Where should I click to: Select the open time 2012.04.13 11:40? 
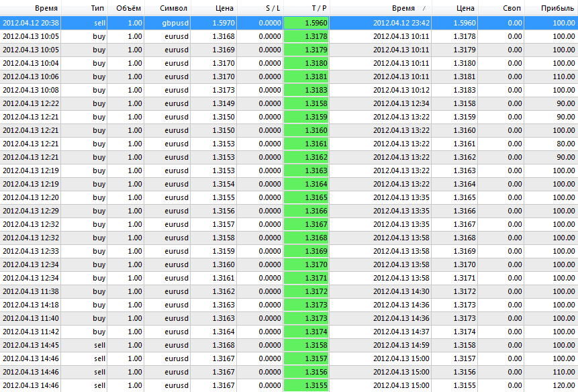coord(31,318)
